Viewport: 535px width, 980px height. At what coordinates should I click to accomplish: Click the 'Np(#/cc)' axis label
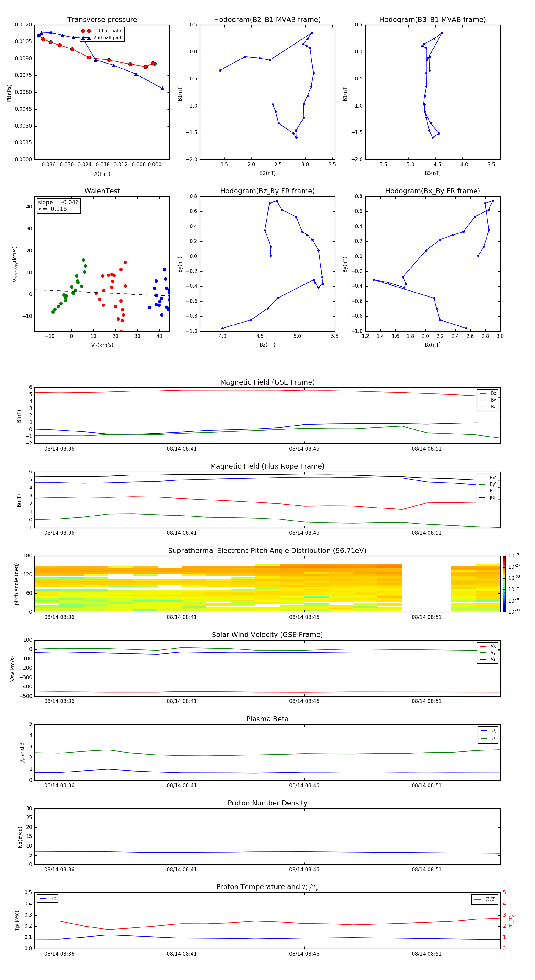pos(20,837)
